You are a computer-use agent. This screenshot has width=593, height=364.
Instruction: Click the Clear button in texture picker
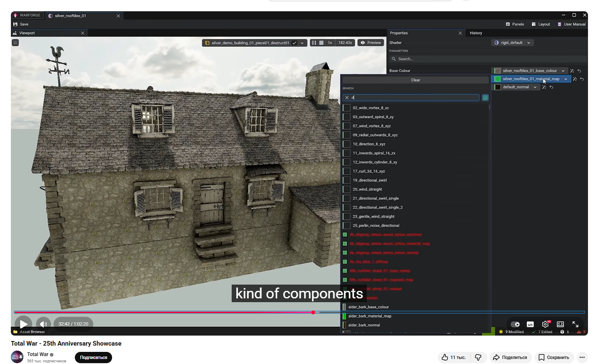(416, 80)
